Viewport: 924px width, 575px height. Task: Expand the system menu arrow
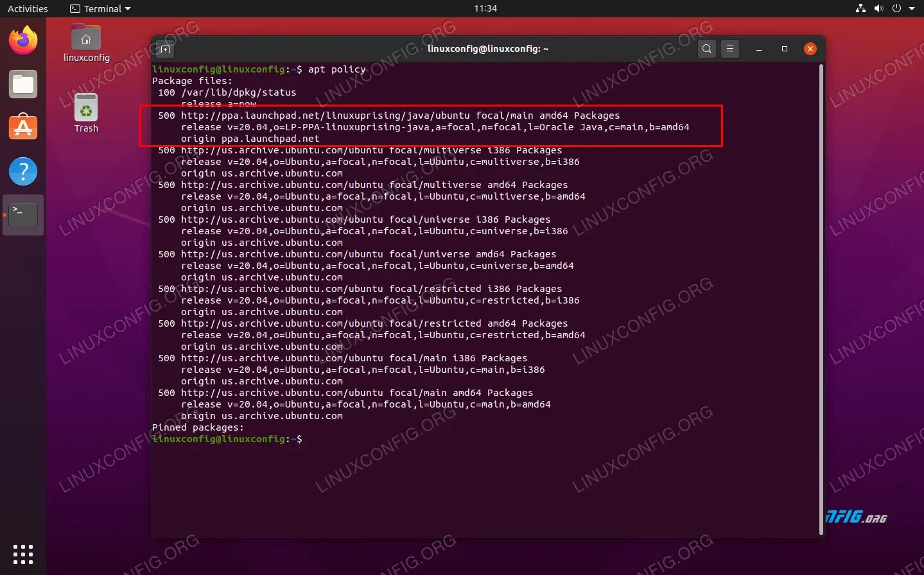click(912, 8)
